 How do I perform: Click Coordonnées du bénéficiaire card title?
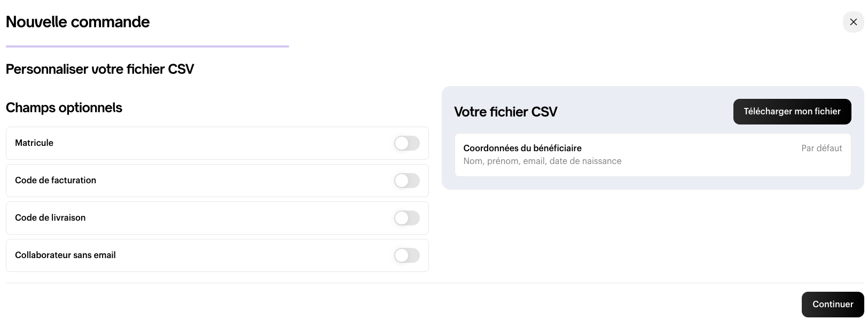pos(522,148)
